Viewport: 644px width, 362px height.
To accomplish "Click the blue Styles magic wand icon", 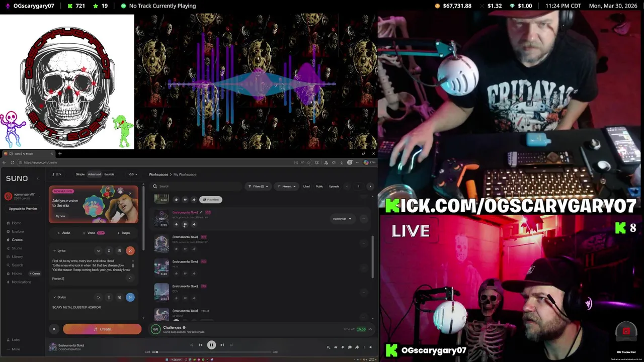I will (x=130, y=297).
